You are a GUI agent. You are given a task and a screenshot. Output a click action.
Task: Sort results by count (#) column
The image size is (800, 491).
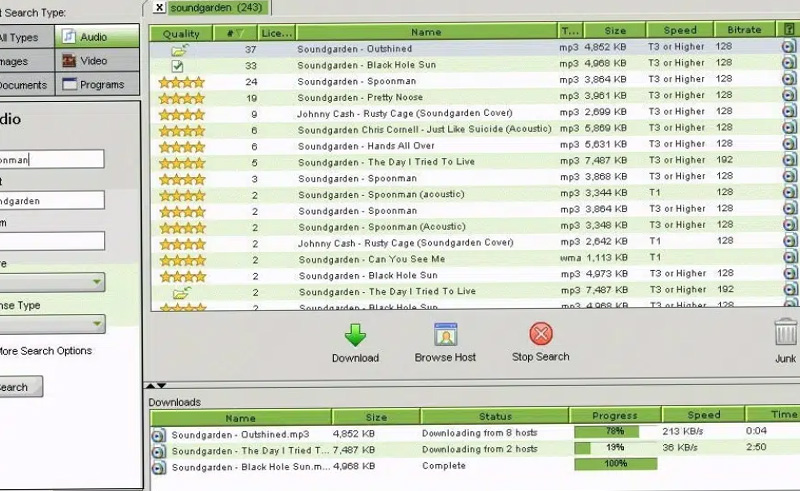pyautogui.click(x=235, y=33)
